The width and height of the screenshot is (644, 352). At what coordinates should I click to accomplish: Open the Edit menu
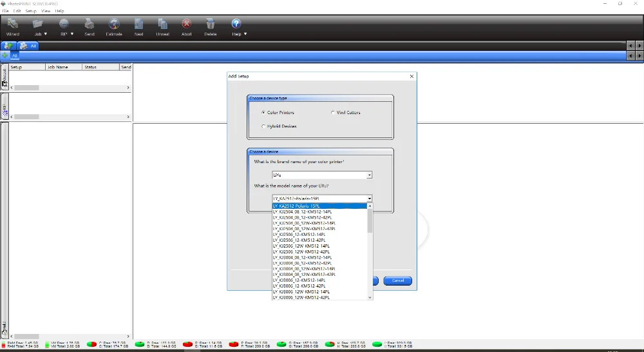click(17, 11)
